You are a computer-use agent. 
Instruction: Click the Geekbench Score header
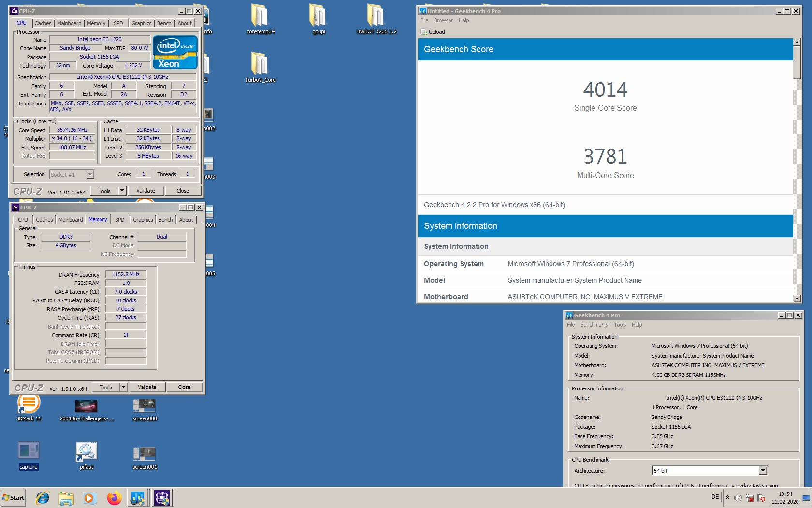point(605,49)
